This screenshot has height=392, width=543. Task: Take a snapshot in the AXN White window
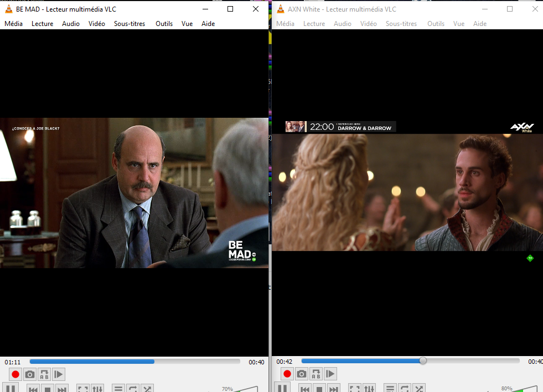coord(302,374)
